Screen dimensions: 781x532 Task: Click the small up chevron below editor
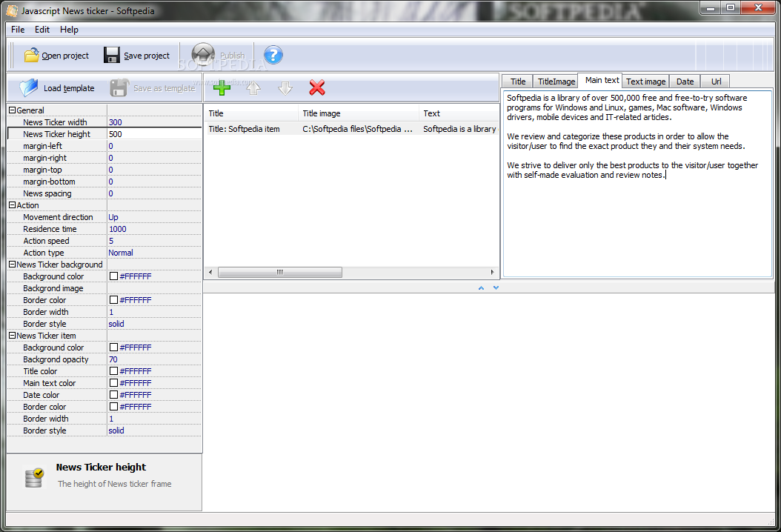point(481,288)
